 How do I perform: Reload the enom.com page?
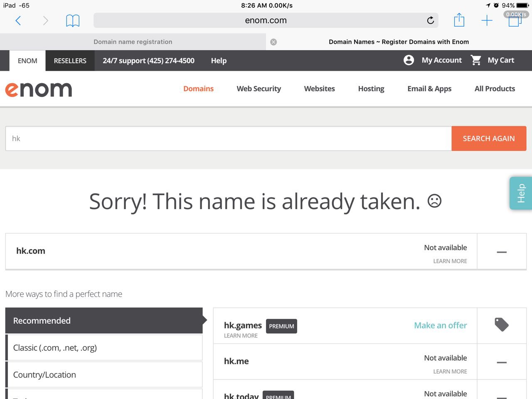(x=431, y=20)
